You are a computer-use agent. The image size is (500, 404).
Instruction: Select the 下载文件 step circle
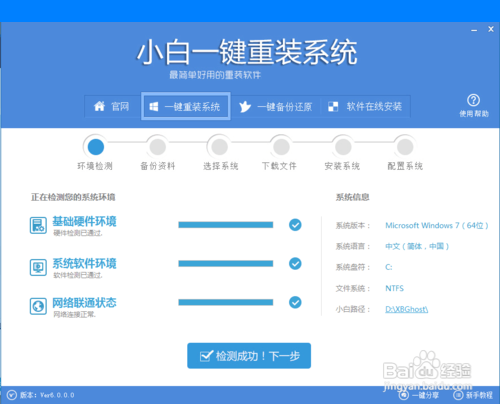click(x=281, y=147)
